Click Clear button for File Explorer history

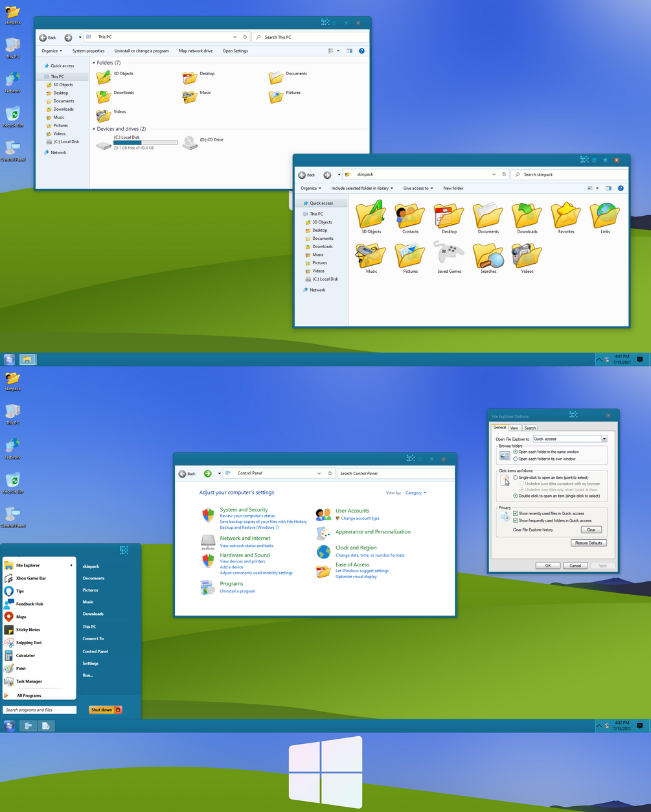pyautogui.click(x=591, y=529)
